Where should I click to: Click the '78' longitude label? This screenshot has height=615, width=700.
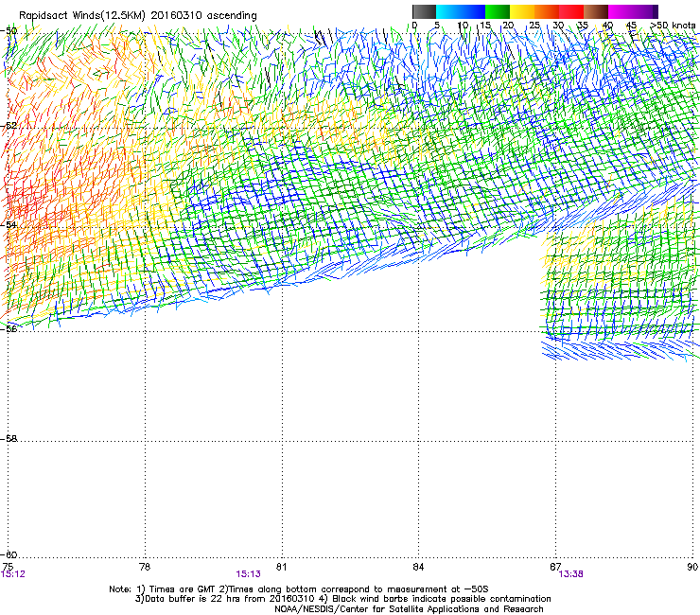coord(145,567)
